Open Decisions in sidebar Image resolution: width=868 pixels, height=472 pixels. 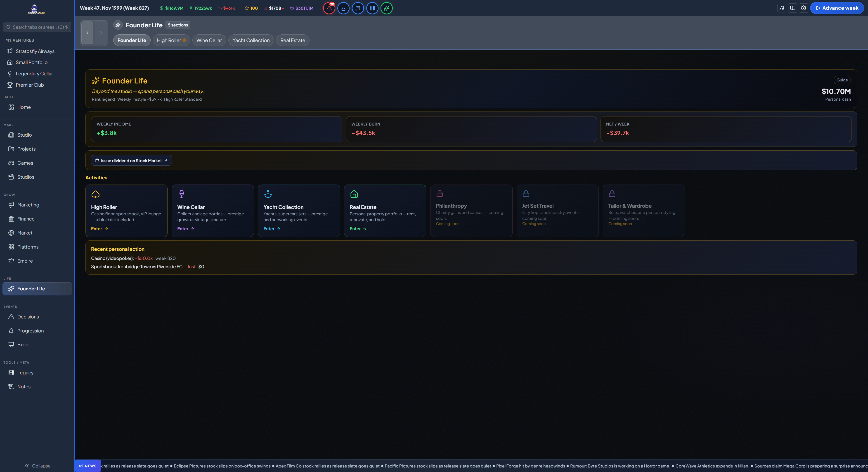(37, 317)
